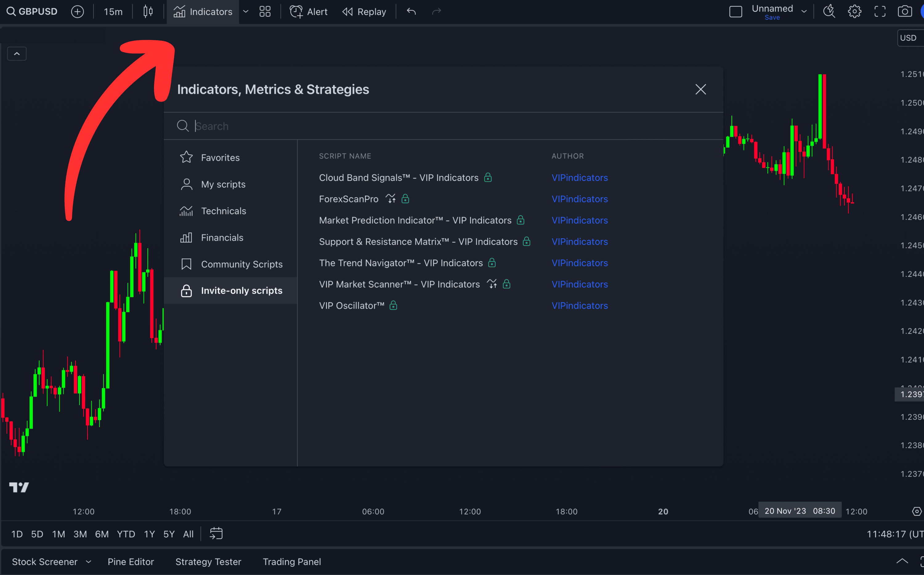
Task: Click the lock icon next to Cloud Band Signals™
Action: click(488, 177)
